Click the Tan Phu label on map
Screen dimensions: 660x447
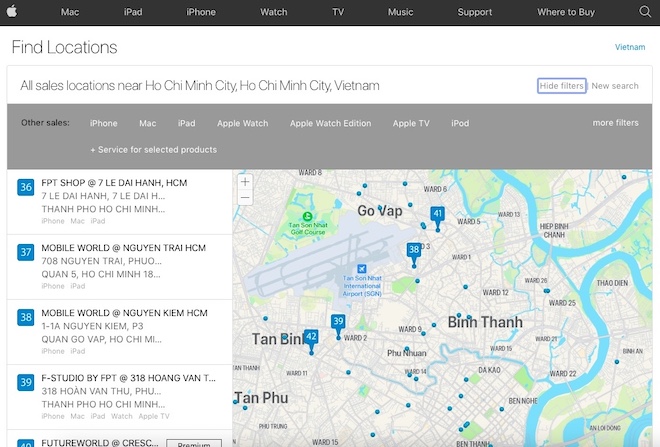261,398
